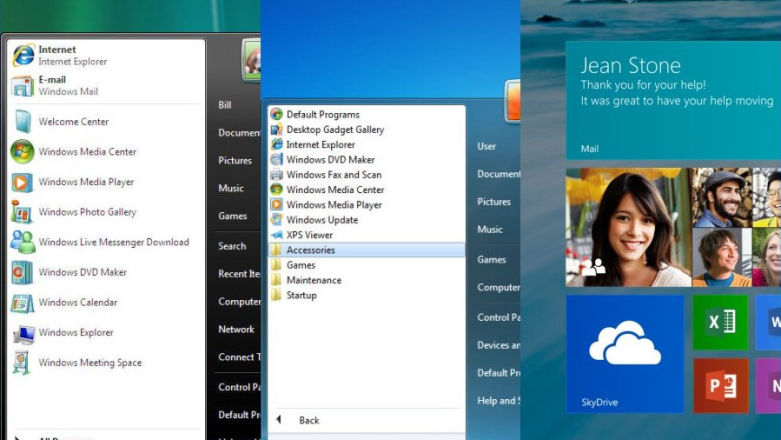781x440 pixels.
Task: Open Pictures in Windows 7 right pane
Action: [x=494, y=202]
